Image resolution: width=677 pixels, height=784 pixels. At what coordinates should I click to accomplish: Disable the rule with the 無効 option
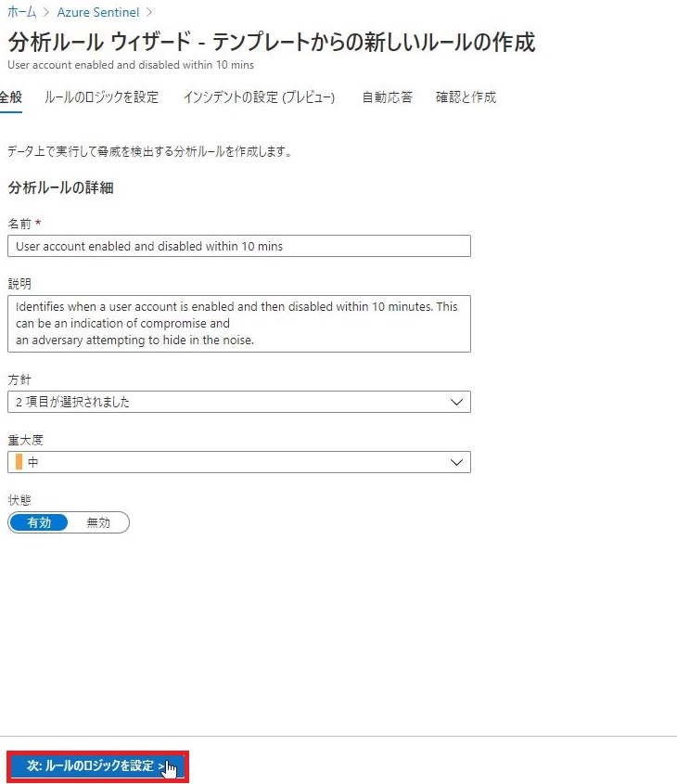[100, 522]
